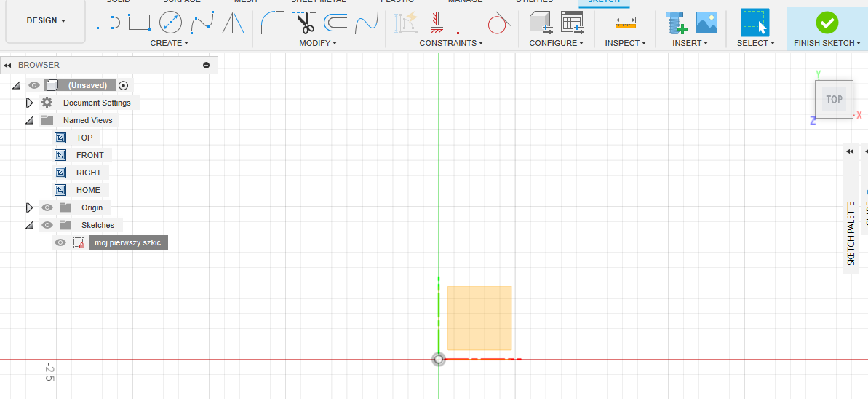Screen dimensions: 868x399
Task: Open the INSERT dropdown menu
Action: click(x=690, y=43)
